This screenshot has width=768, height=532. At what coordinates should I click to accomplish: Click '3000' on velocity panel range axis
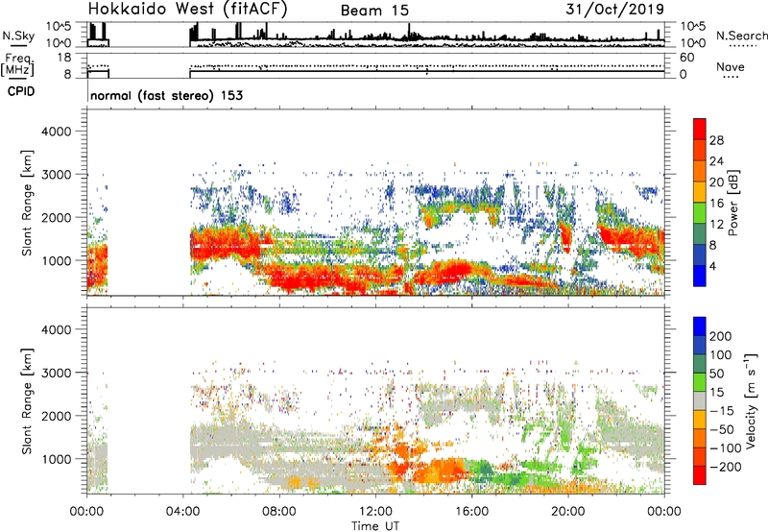pyautogui.click(x=56, y=373)
